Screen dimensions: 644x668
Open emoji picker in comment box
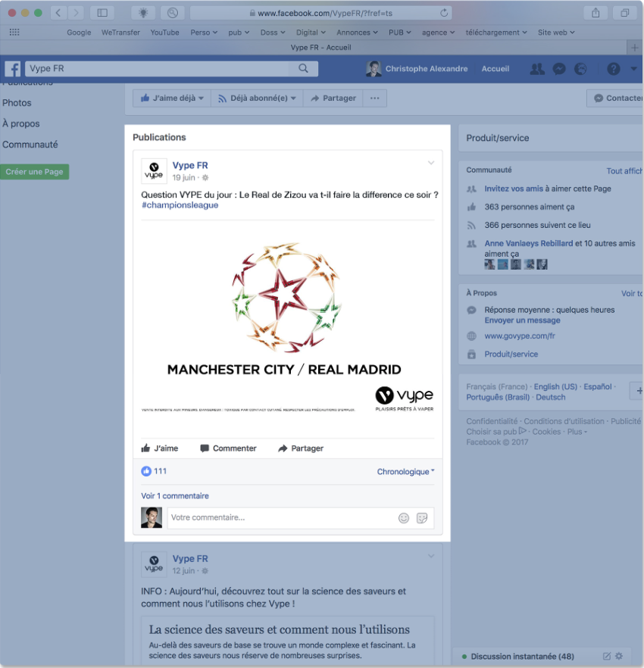[404, 518]
